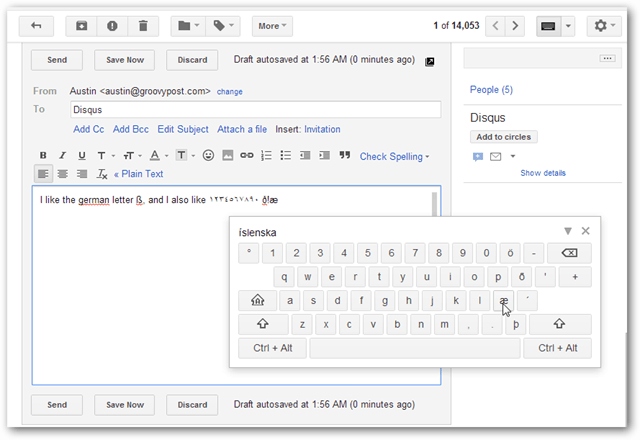Toggle italic formatting
The image size is (640, 440).
point(62,156)
